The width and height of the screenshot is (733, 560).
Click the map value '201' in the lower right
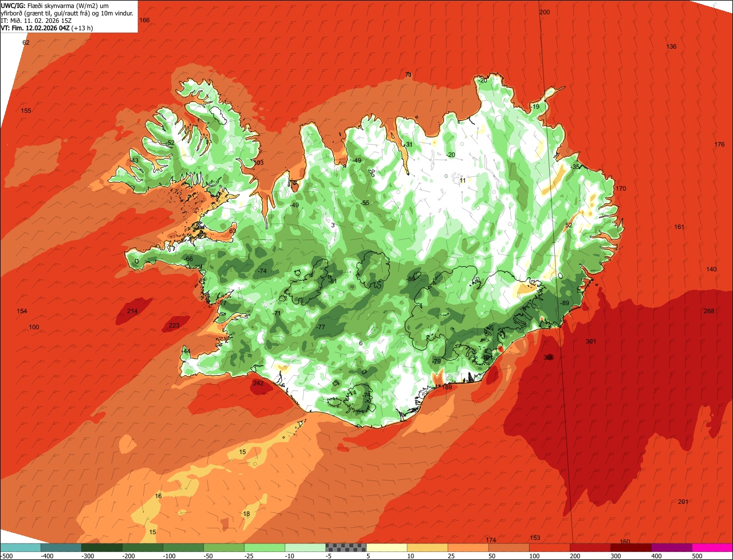[683, 502]
